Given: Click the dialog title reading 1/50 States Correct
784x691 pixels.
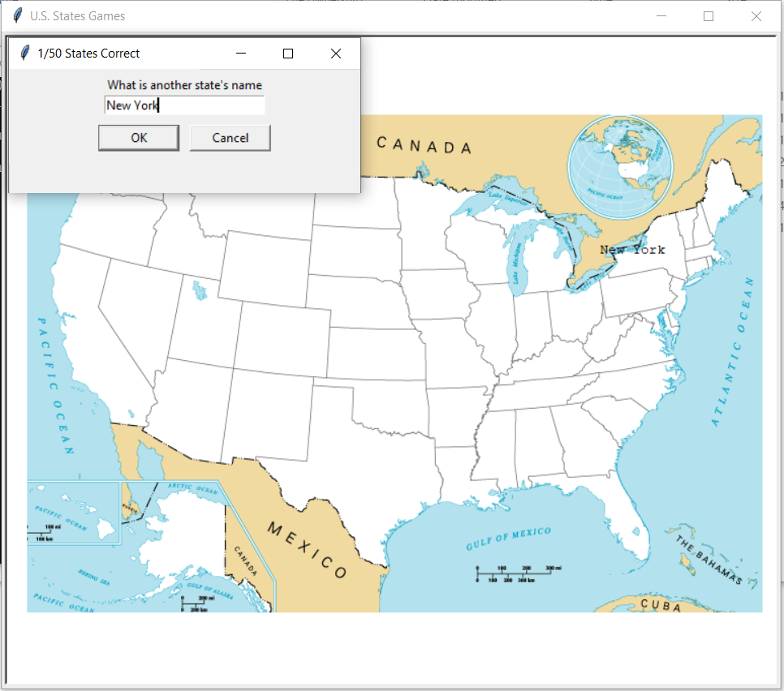Looking at the screenshot, I should pos(88,54).
